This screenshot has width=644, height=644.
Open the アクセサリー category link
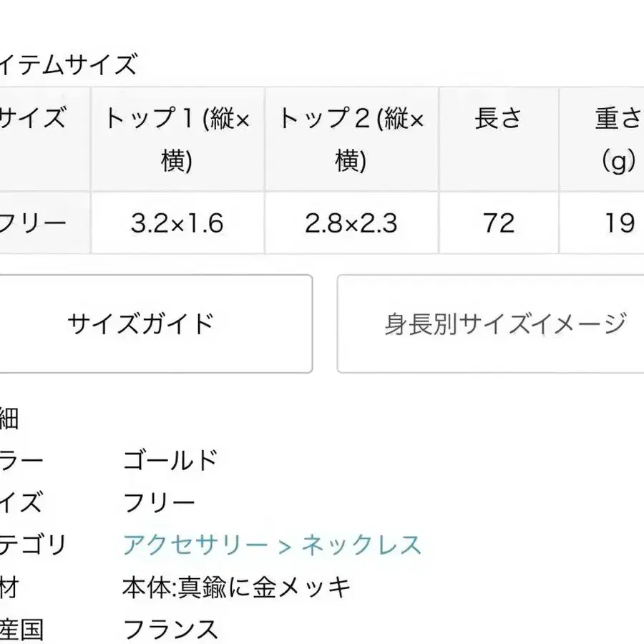pyautogui.click(x=195, y=545)
